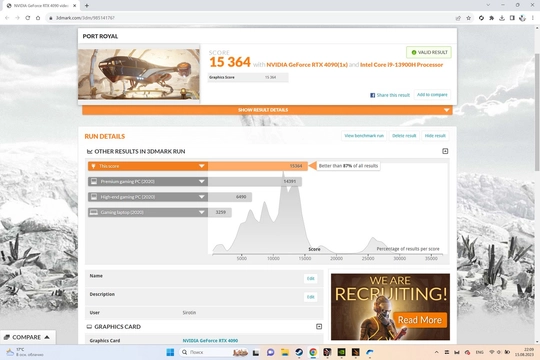The image size is (540, 360).
Task: Expand the COMPARE panel
Action: [28, 337]
